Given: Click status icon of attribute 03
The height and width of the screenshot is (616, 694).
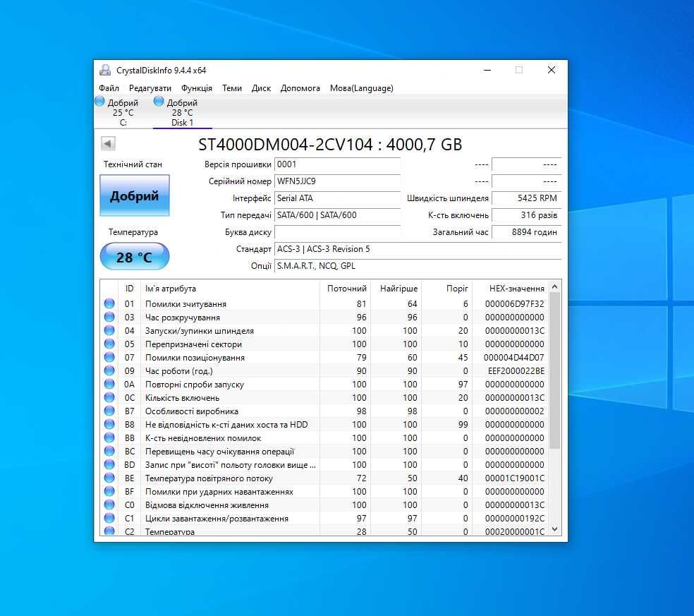Looking at the screenshot, I should tap(109, 317).
